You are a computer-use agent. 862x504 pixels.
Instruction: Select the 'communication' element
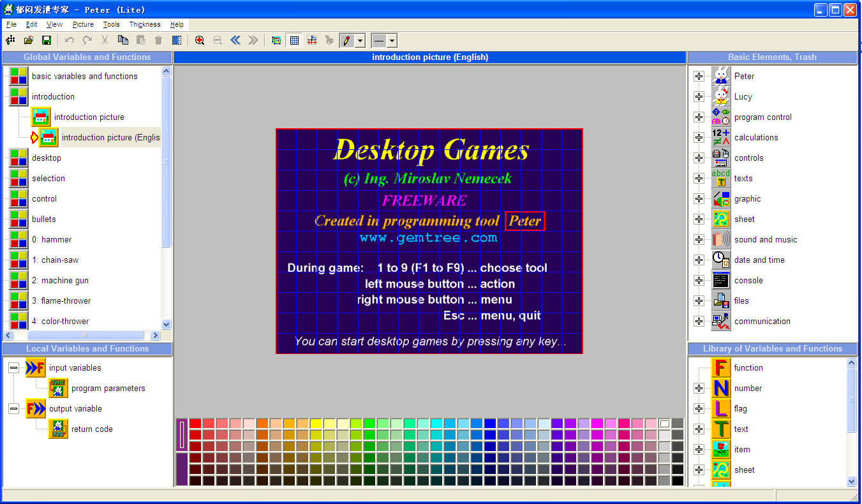(762, 321)
